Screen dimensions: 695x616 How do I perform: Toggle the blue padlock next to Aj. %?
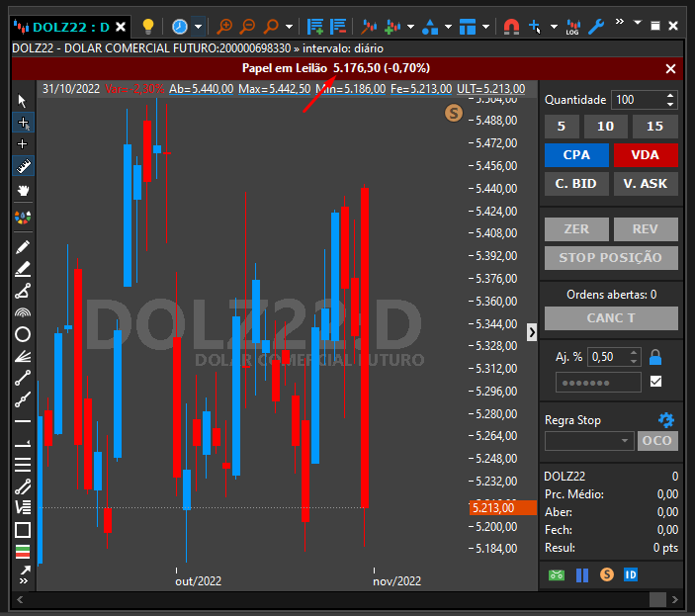pos(655,357)
